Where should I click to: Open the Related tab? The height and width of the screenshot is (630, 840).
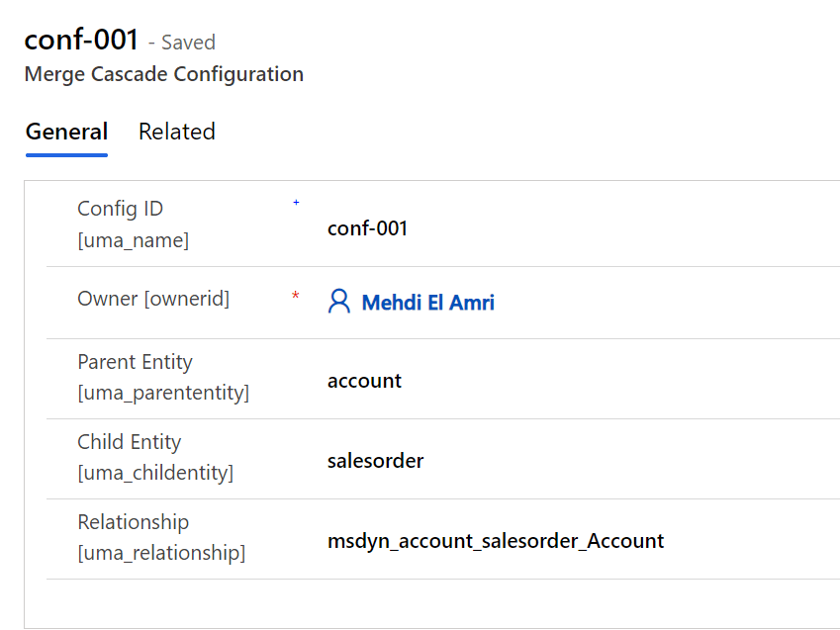[177, 133]
